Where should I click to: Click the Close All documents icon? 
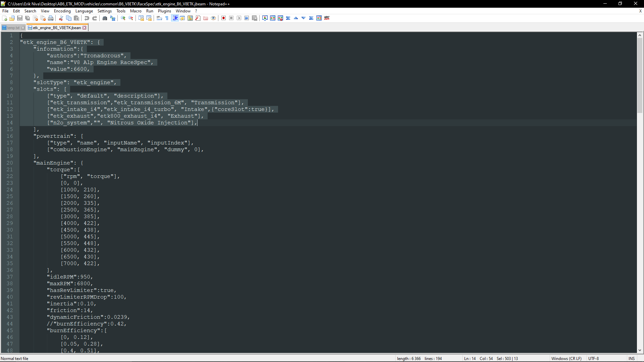pos(43,18)
